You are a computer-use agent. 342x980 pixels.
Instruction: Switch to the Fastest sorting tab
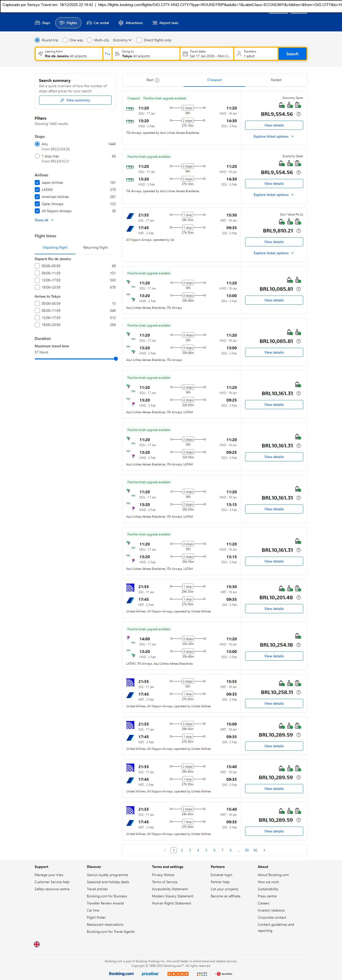[276, 80]
